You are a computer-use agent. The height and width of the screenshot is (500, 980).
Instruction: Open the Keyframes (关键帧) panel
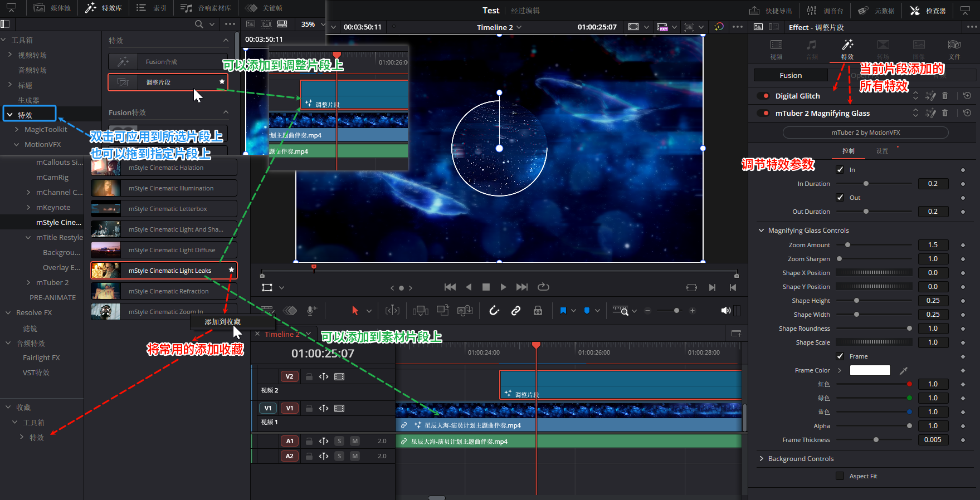(x=264, y=8)
